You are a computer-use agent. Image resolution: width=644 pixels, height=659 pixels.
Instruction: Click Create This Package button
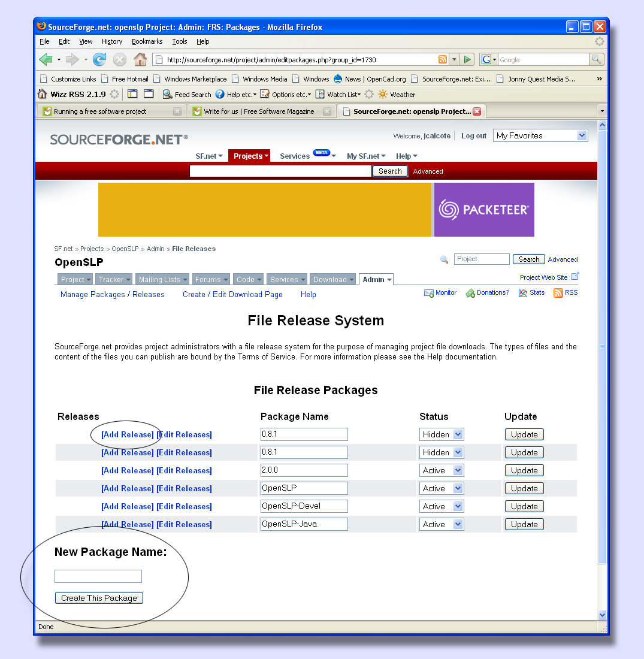[x=99, y=598]
